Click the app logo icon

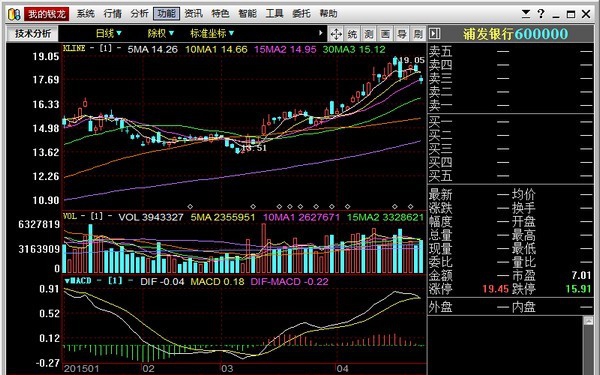click(14, 14)
